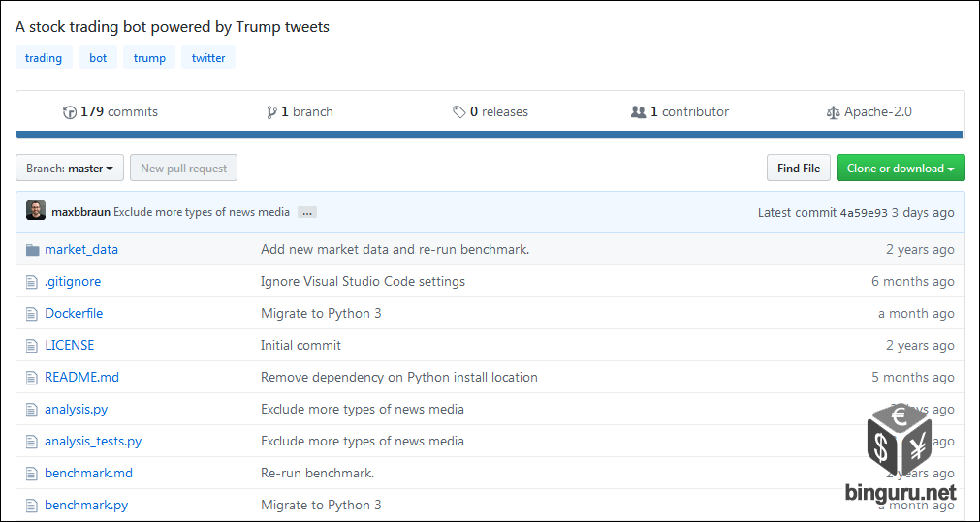This screenshot has height=522, width=980.
Task: Click the blue language bar
Action: tap(490, 135)
